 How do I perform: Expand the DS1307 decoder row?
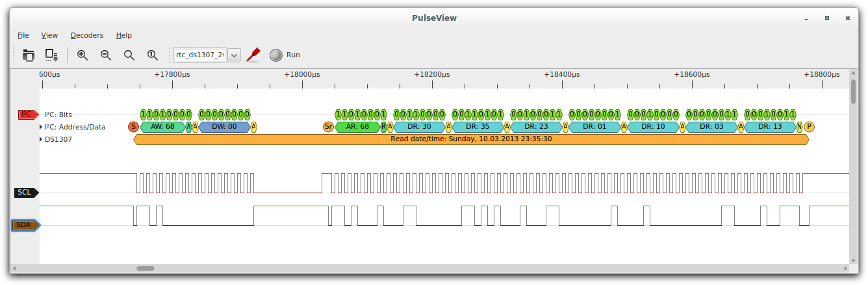[x=42, y=139]
